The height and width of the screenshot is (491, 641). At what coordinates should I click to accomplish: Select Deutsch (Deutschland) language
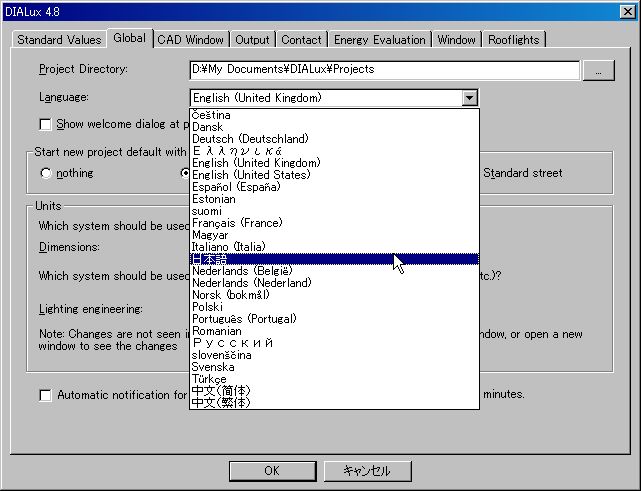334,139
